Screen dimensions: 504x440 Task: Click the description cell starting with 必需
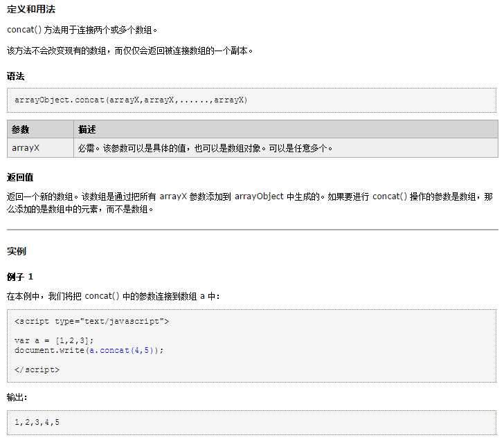[x=286, y=148]
